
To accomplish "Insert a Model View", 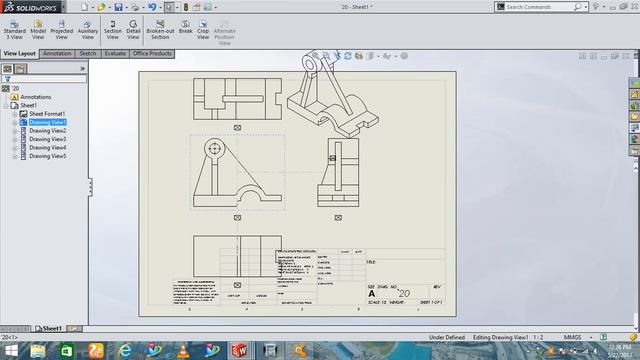I will coord(38,30).
